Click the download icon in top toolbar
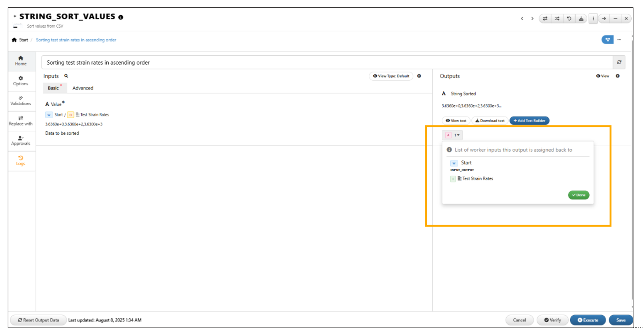The width and height of the screenshot is (644, 328). 581,19
